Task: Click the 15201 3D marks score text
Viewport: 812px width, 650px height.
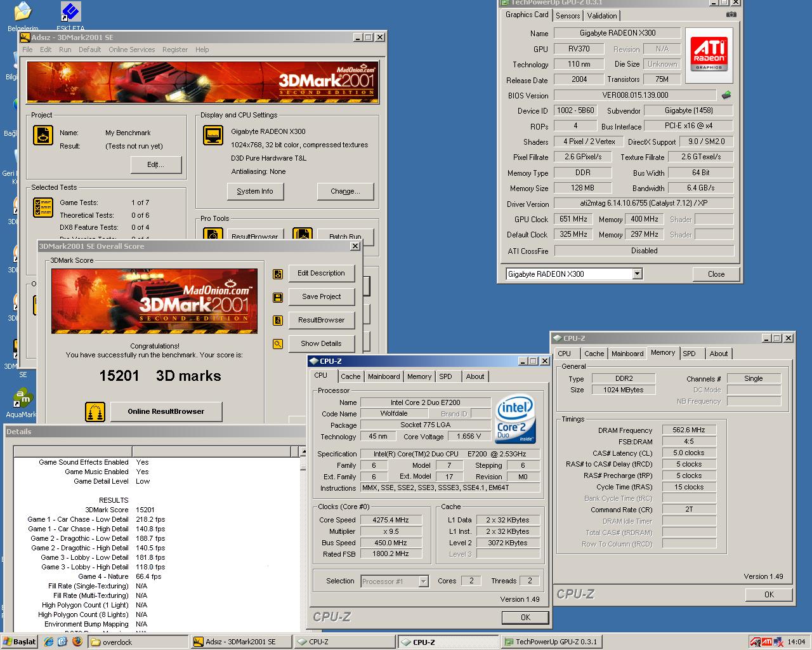Action: pos(160,376)
